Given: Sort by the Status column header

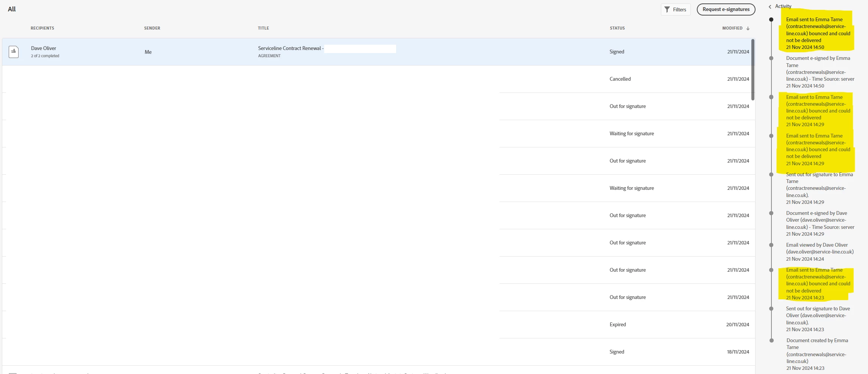Looking at the screenshot, I should coord(617,28).
